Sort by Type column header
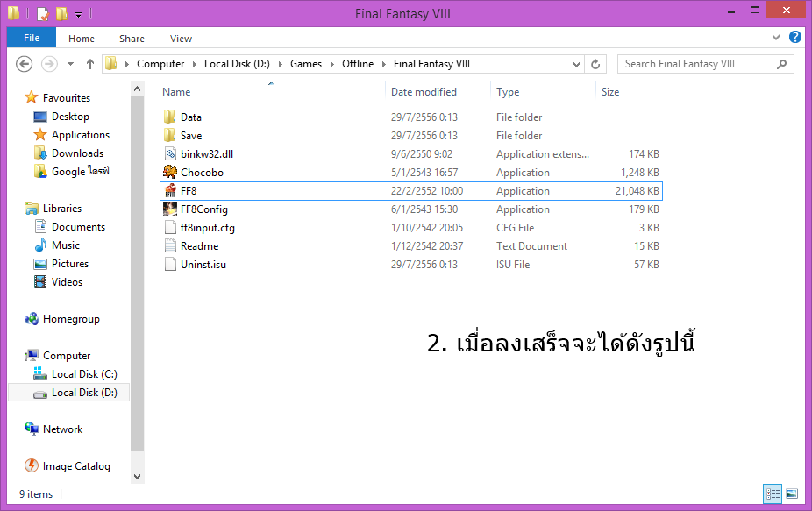This screenshot has height=511, width=812. click(x=508, y=92)
